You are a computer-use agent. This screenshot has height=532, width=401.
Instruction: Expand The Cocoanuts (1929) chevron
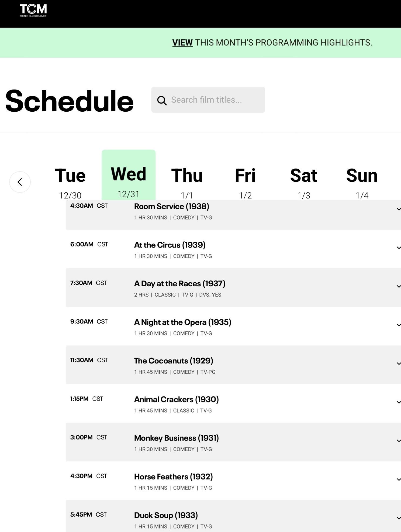398,363
